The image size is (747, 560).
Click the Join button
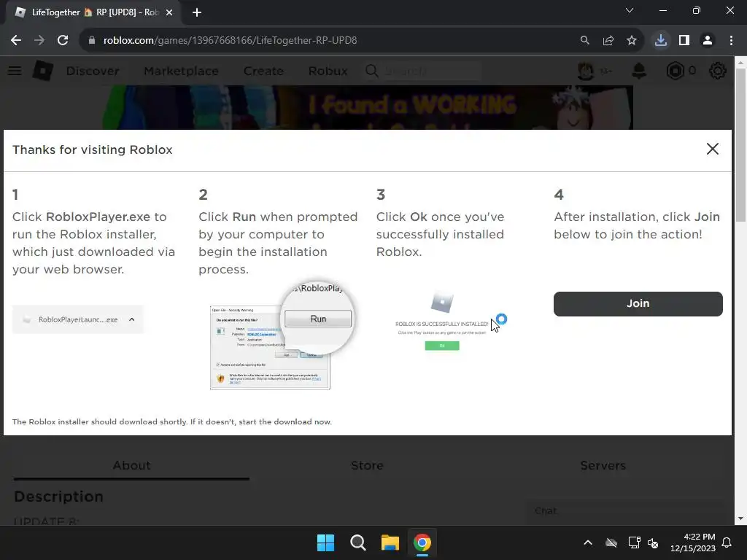click(x=638, y=304)
